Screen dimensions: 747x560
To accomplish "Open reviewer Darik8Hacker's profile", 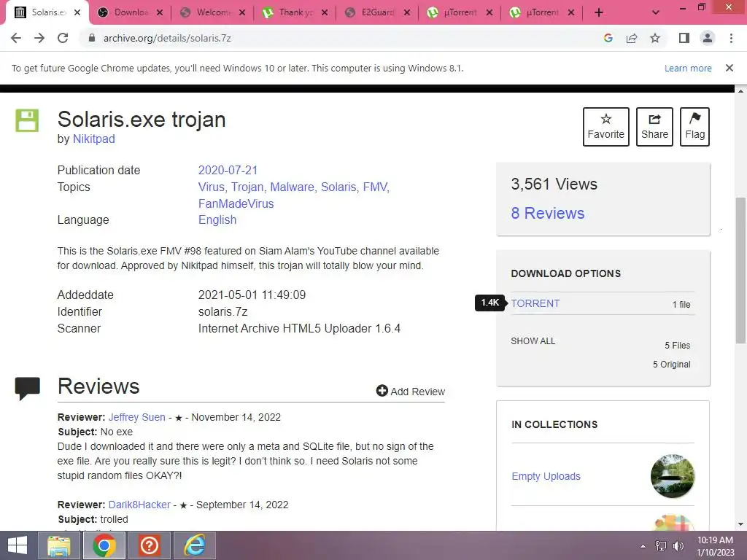I will [x=139, y=505].
